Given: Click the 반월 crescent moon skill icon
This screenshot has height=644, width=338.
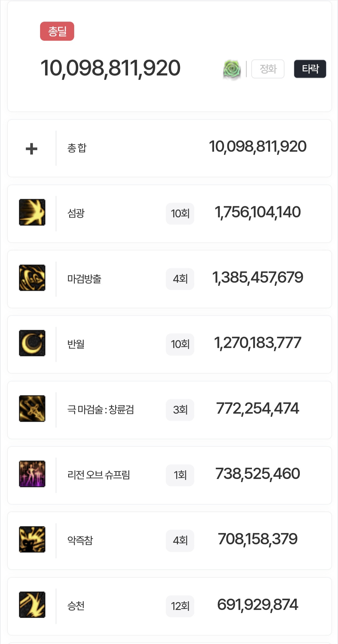Looking at the screenshot, I should click(32, 343).
